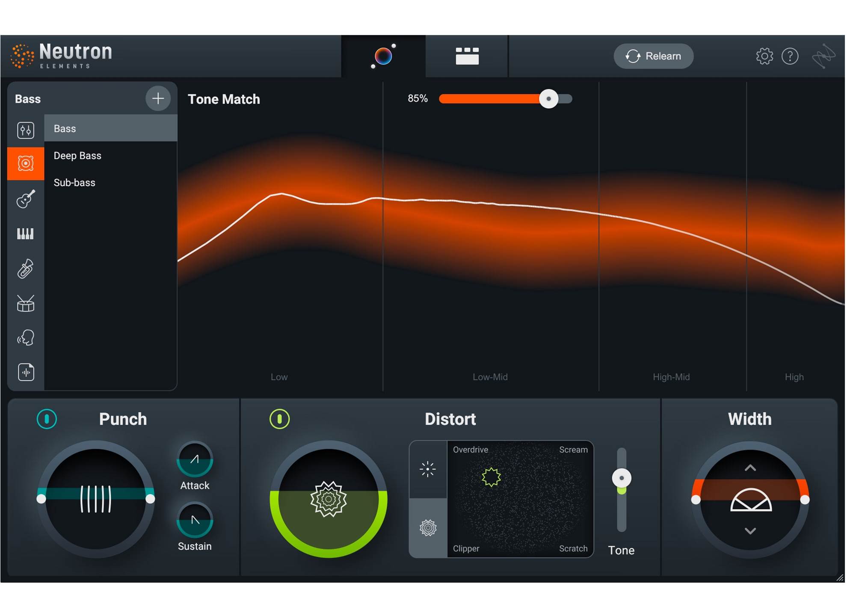
Task: Click the Distort amount dial
Action: tap(329, 499)
